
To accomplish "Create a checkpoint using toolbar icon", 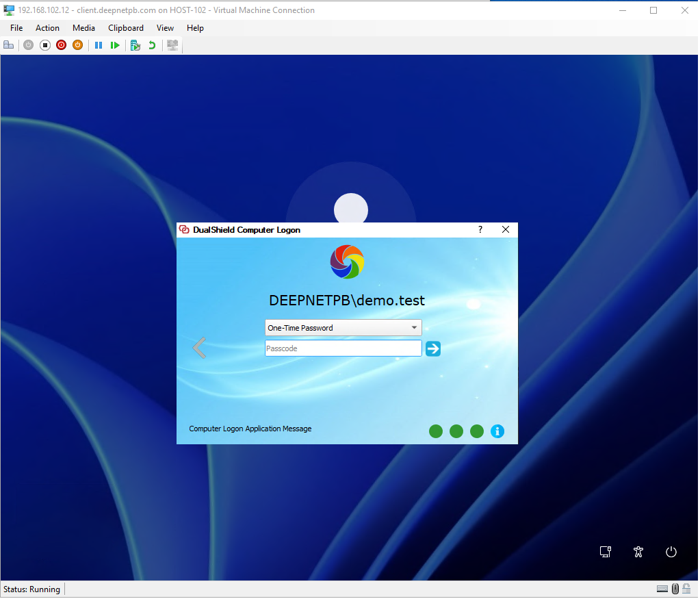I will tap(135, 45).
